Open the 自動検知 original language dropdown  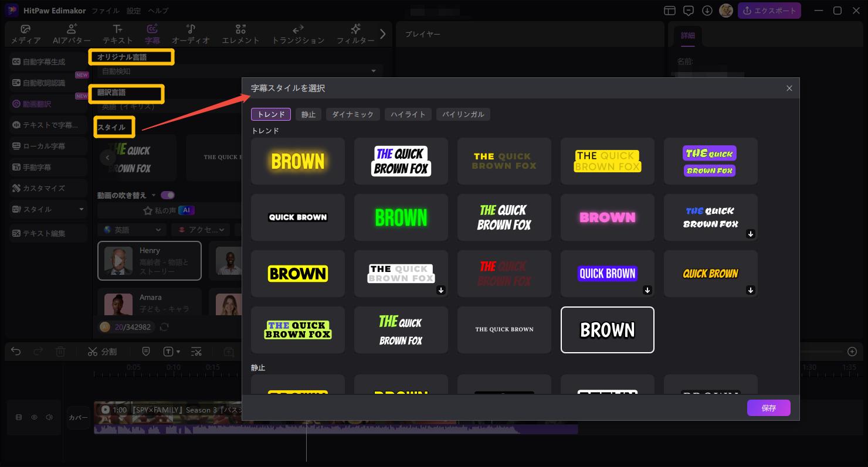238,71
